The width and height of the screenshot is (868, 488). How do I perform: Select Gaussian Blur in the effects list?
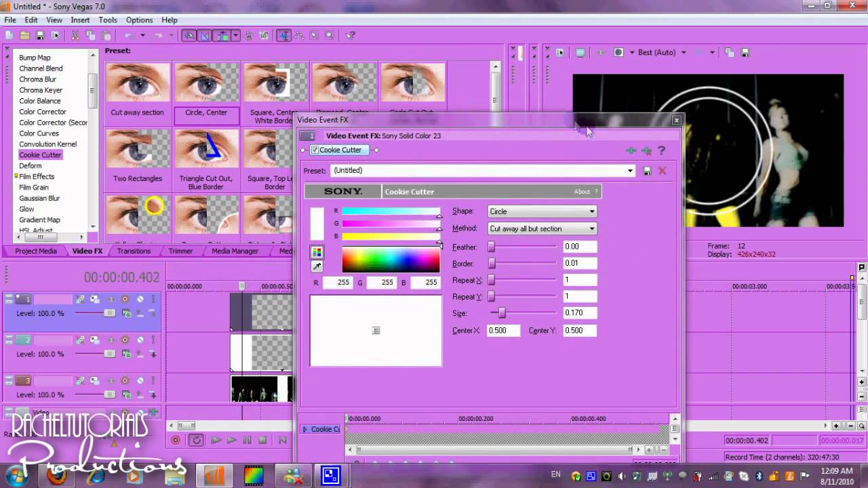pyautogui.click(x=39, y=199)
